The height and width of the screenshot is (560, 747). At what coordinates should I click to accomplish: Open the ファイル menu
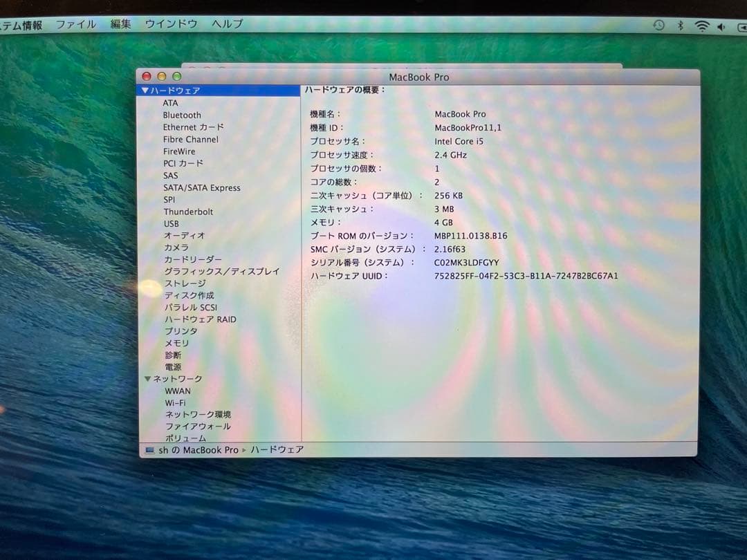point(76,24)
